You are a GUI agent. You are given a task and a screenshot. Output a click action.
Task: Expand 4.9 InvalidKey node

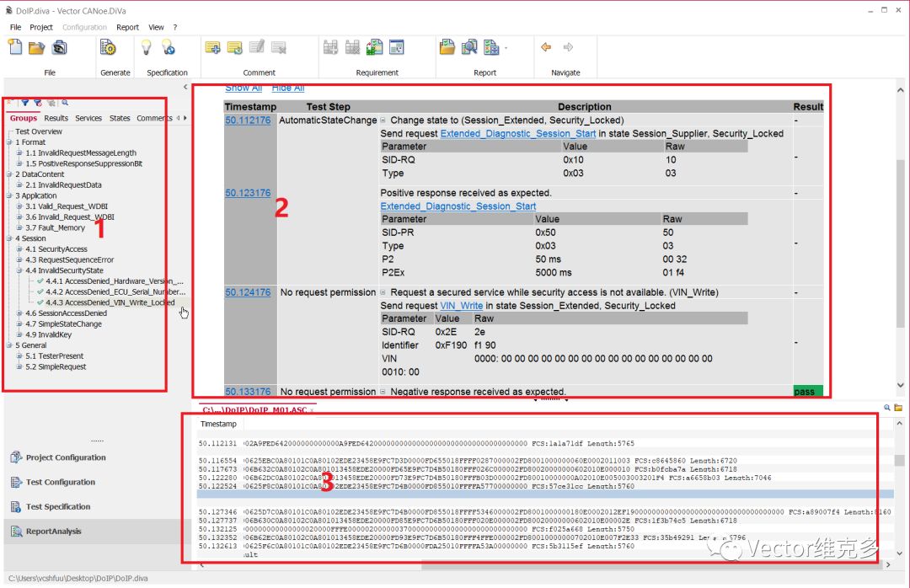tap(19, 334)
